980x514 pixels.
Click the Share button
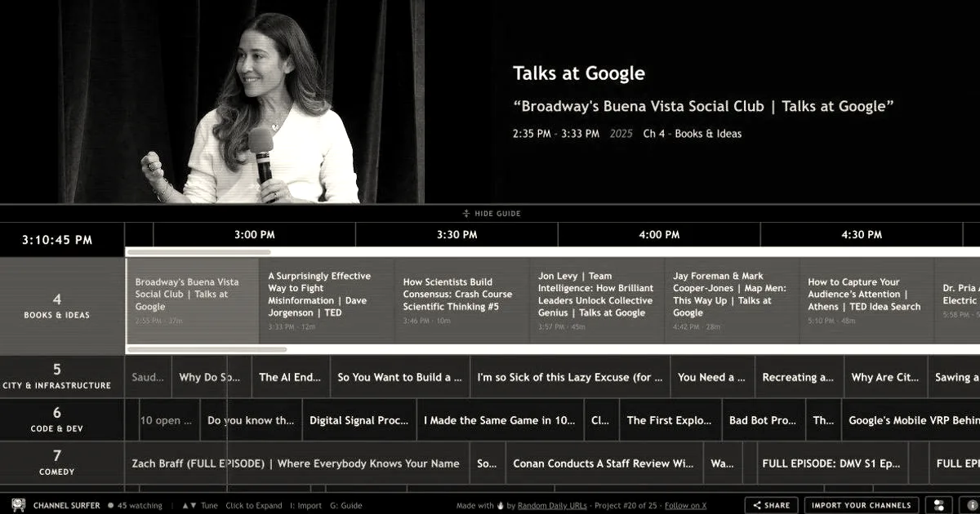[x=771, y=505]
